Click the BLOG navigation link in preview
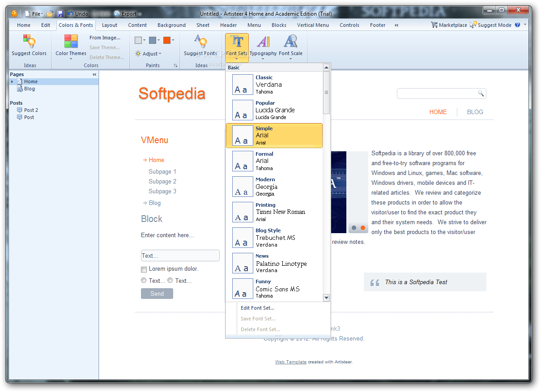The width and height of the screenshot is (541, 392). 475,112
